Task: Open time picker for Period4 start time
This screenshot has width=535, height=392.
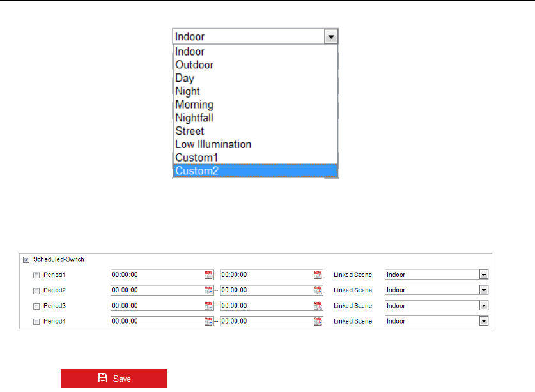Action: (208, 321)
